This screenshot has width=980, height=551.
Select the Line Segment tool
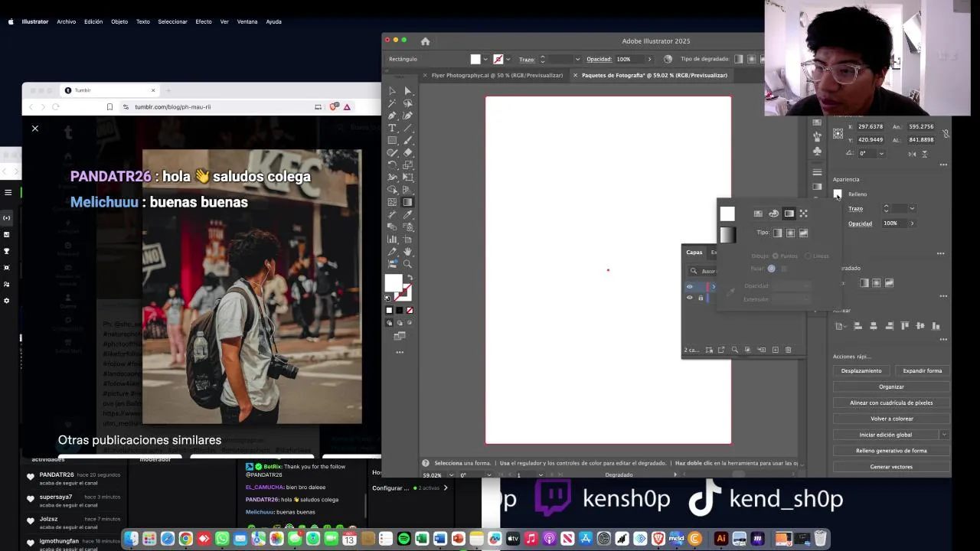point(408,128)
